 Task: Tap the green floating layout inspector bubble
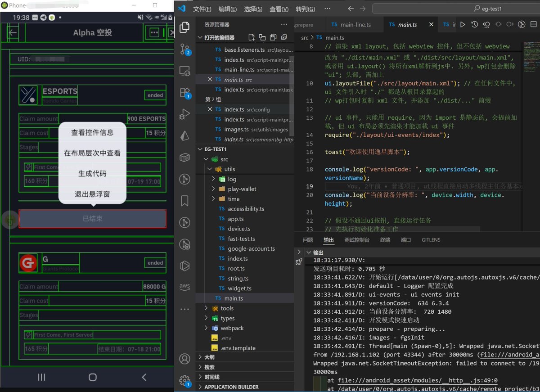(x=9, y=220)
